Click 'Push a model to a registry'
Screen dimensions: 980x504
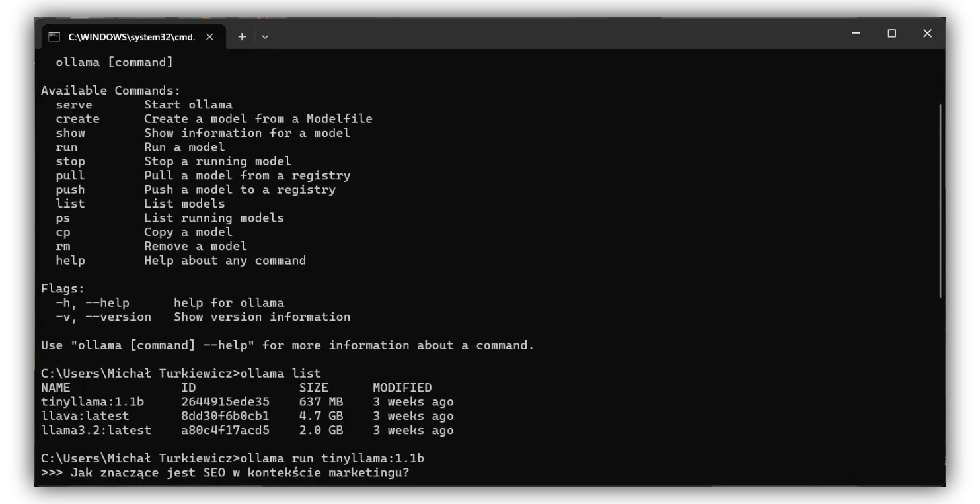(x=240, y=190)
